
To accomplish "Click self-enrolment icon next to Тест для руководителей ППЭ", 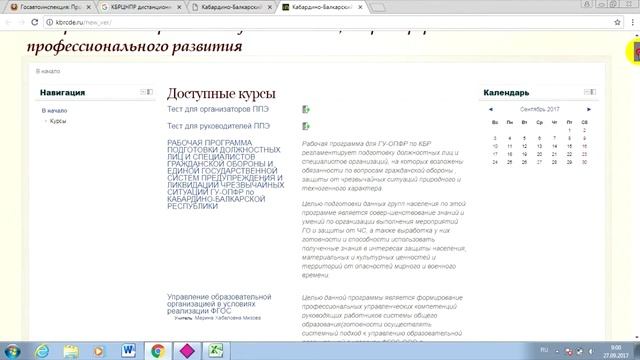I will 306,126.
